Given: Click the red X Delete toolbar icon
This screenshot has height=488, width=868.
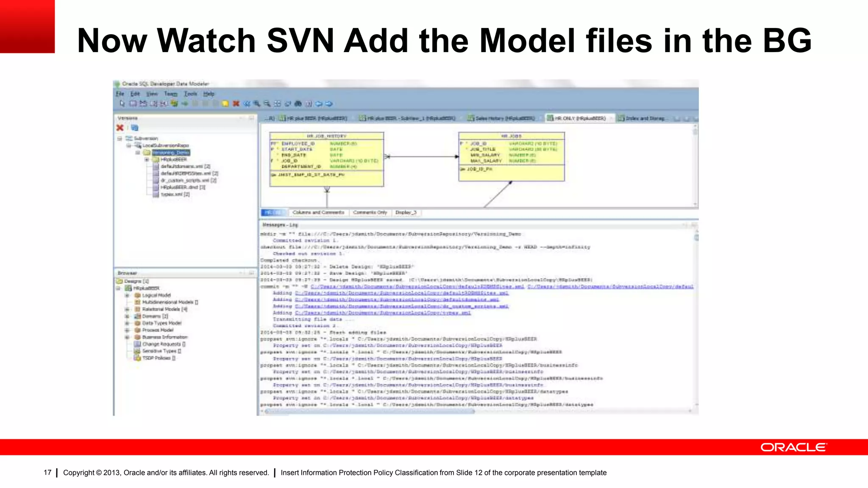Looking at the screenshot, I should tap(236, 103).
